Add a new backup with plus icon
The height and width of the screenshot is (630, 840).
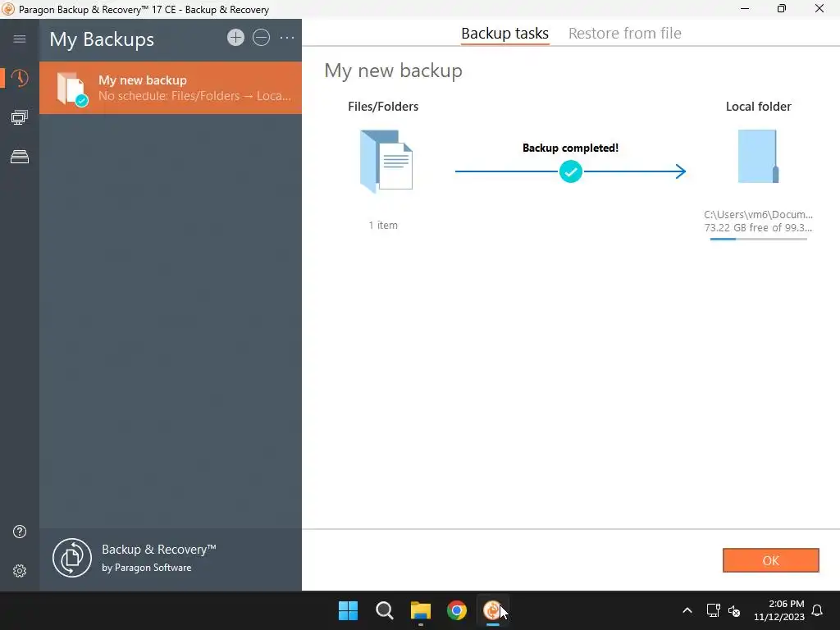coord(235,38)
